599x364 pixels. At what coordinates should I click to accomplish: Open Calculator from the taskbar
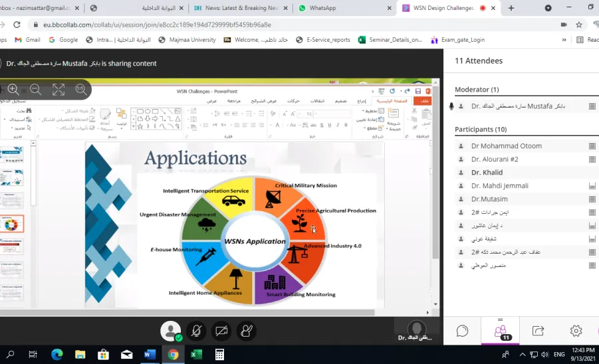(219, 355)
